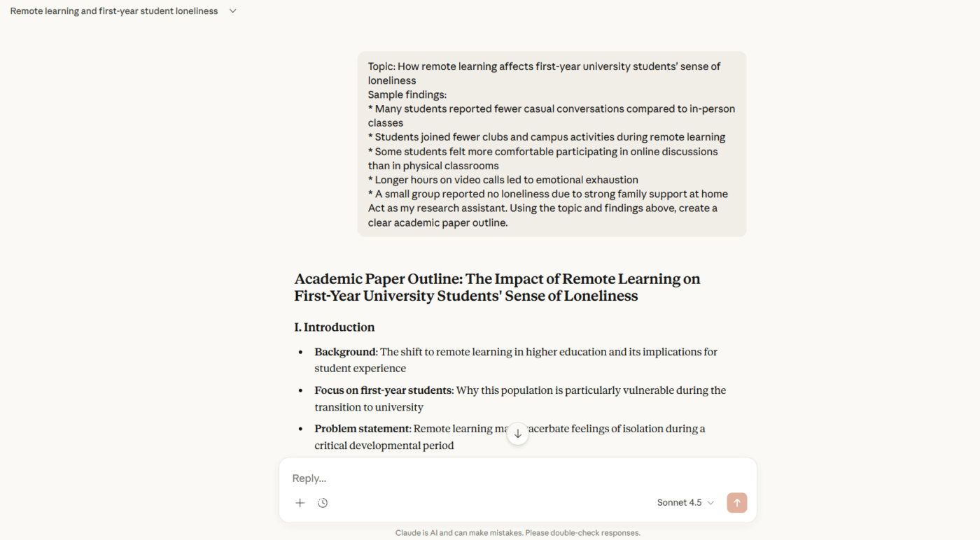This screenshot has width=980, height=540.
Task: Select the Reply input field
Action: [x=490, y=478]
